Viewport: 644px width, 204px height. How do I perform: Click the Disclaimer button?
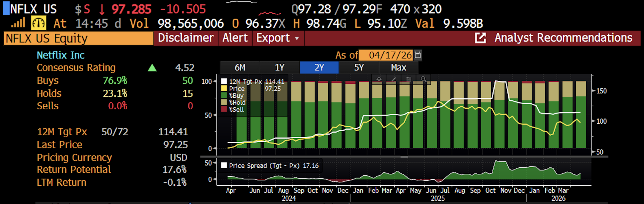pos(186,38)
